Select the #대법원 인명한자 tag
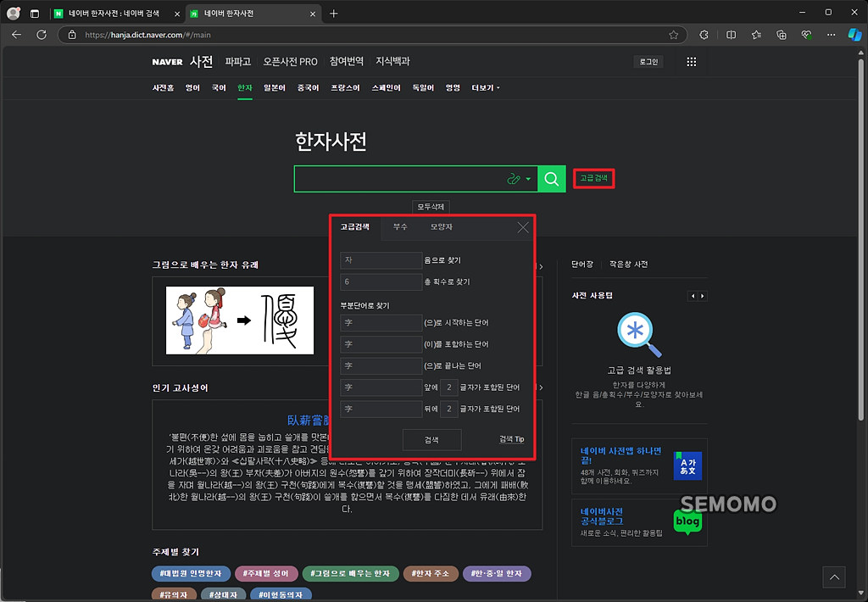868x602 pixels. (x=191, y=574)
